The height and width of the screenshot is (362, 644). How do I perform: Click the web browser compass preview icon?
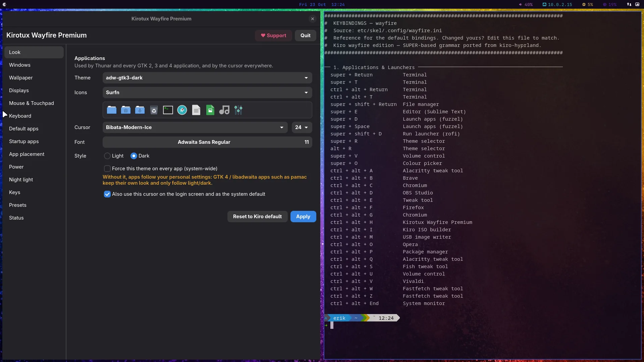[182, 110]
